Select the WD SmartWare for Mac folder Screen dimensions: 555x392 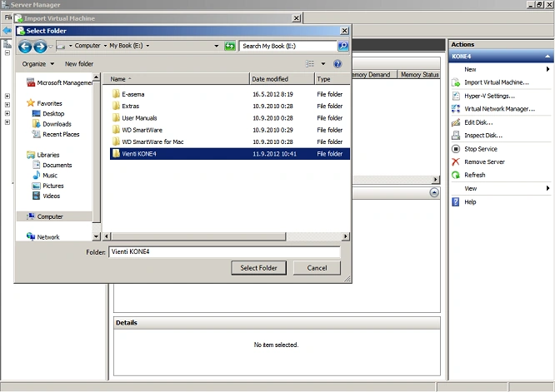point(230,141)
